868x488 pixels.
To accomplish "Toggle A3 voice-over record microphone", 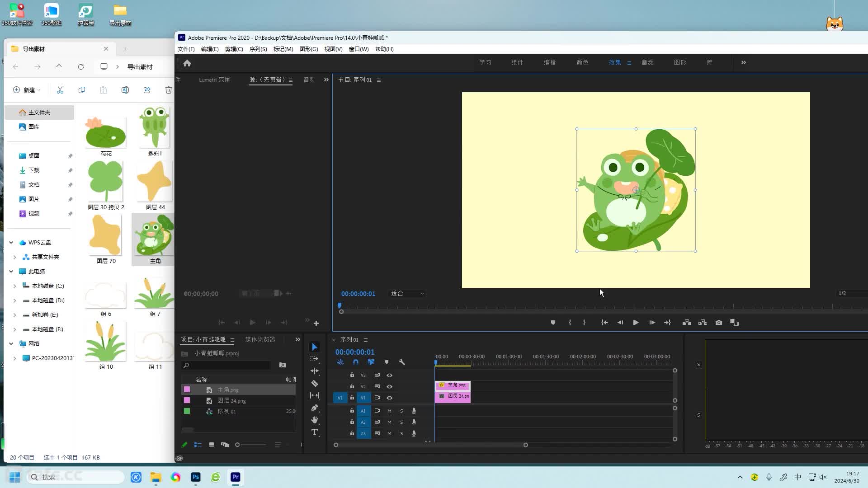I will 414,433.
